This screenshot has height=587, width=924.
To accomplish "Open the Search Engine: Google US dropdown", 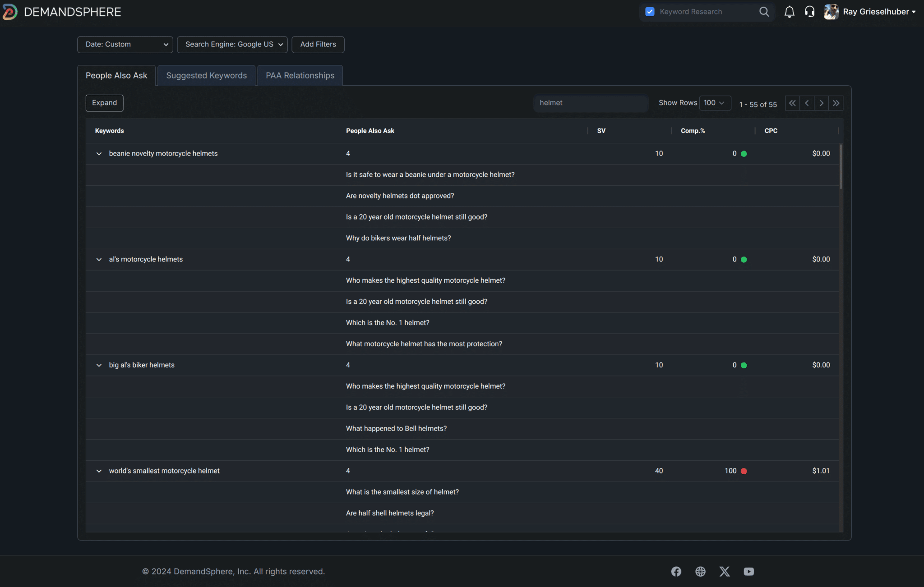I will tap(232, 45).
